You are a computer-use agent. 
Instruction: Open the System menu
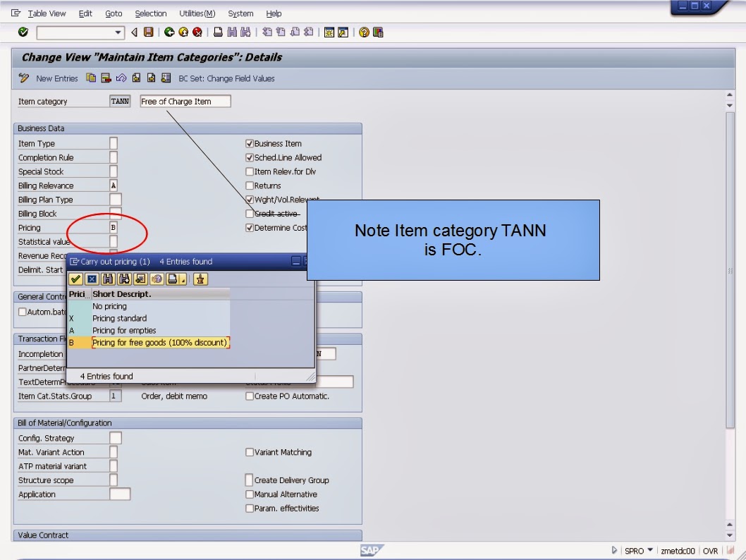240,13
